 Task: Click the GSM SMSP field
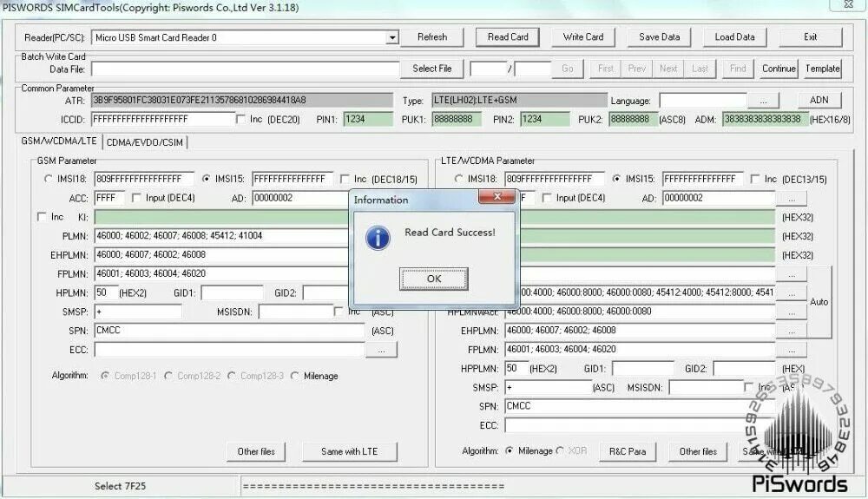point(138,312)
